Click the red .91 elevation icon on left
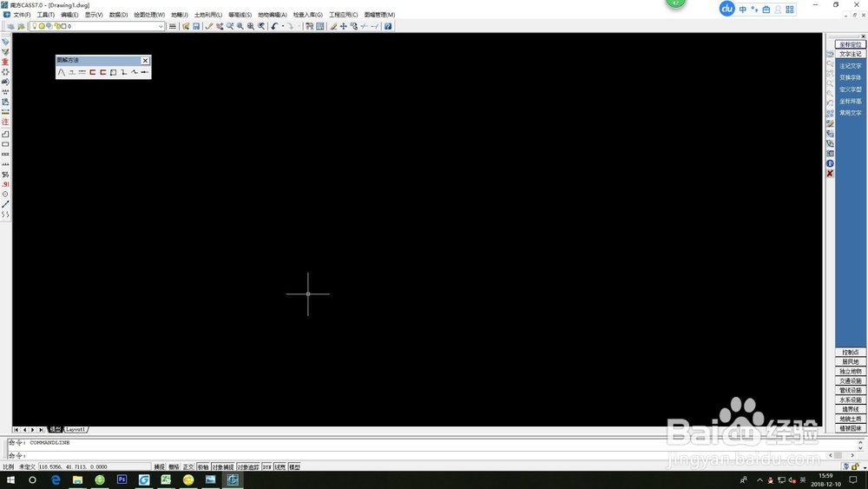This screenshot has width=868, height=489. tap(5, 184)
